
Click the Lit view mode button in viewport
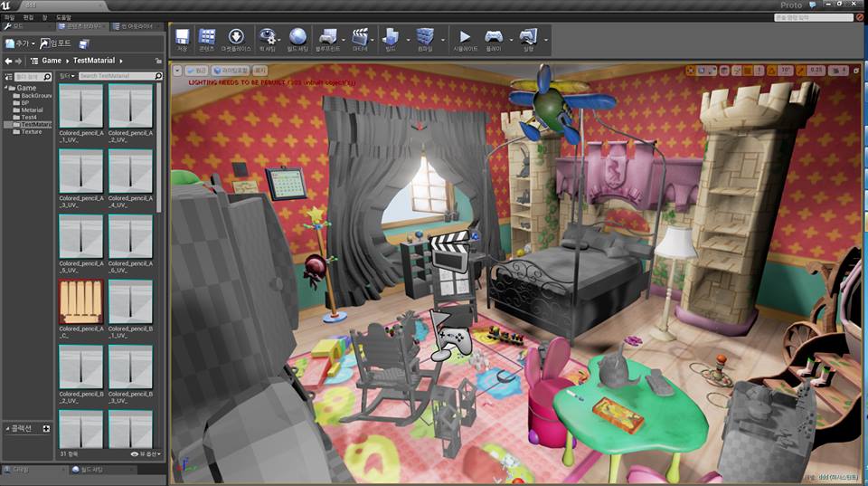tap(231, 71)
